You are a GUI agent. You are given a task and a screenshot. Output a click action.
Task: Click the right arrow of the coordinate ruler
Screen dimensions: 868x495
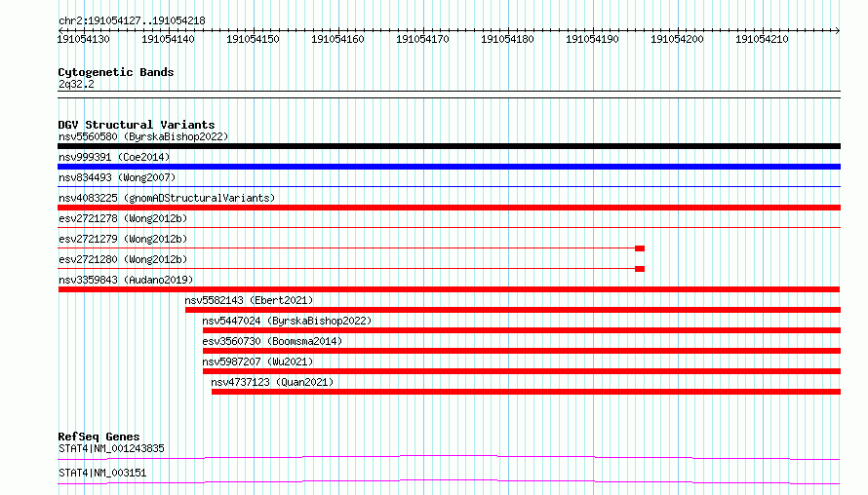(x=838, y=30)
